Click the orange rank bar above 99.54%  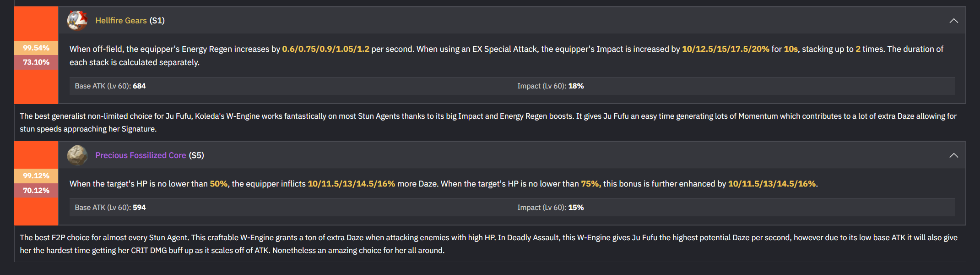36,24
